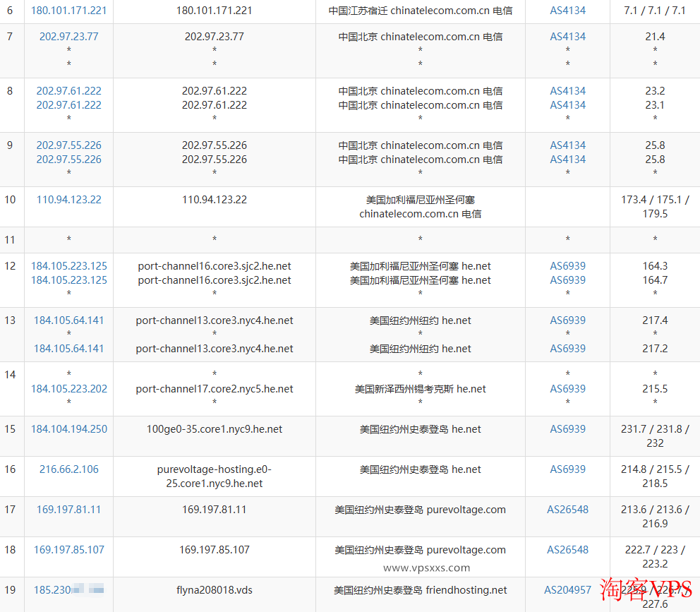Viewport: 700px width, 612px height.
Task: Click the 217.4 latency value
Action: [654, 320]
